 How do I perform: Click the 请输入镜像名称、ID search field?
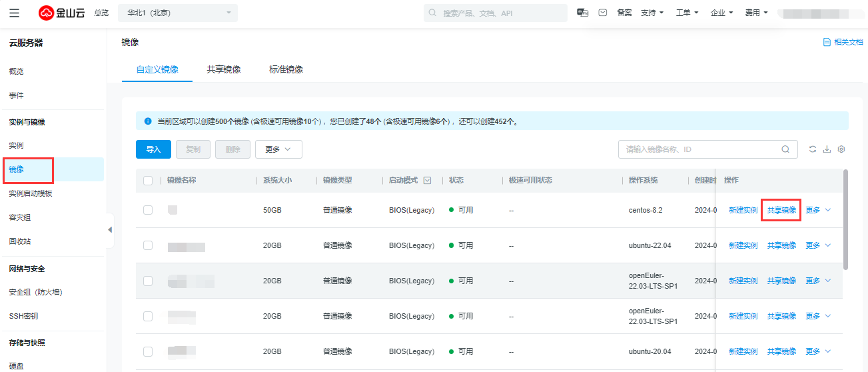698,149
